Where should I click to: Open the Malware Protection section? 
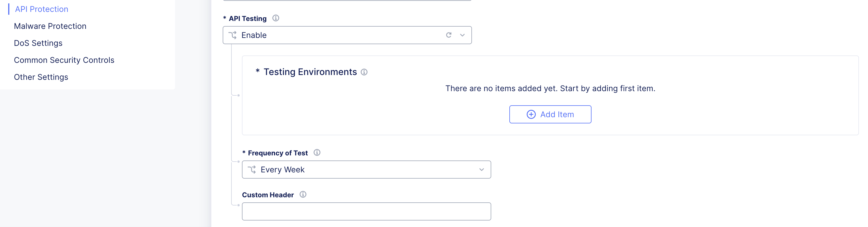click(50, 26)
